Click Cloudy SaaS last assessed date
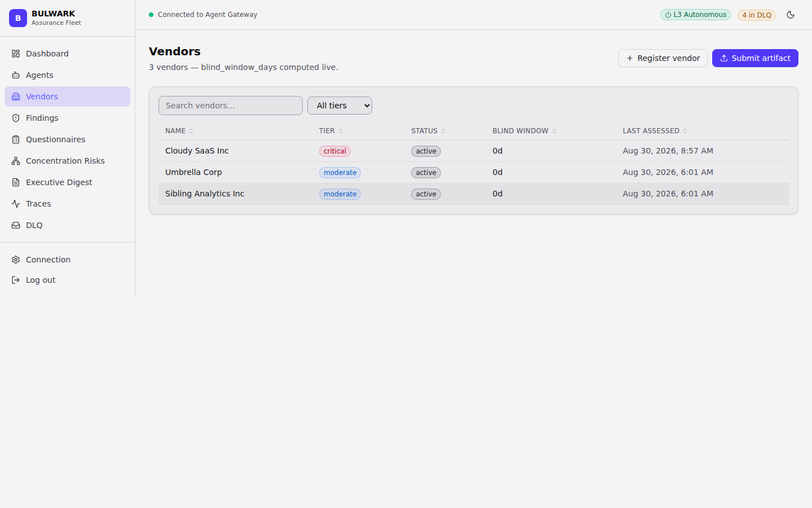This screenshot has width=812, height=508. [668, 151]
